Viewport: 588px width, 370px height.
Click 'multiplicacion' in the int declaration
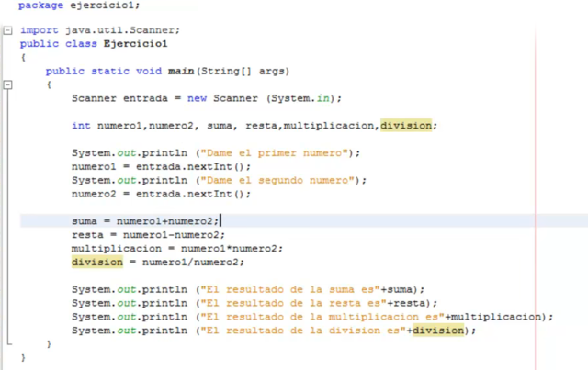pos(329,126)
